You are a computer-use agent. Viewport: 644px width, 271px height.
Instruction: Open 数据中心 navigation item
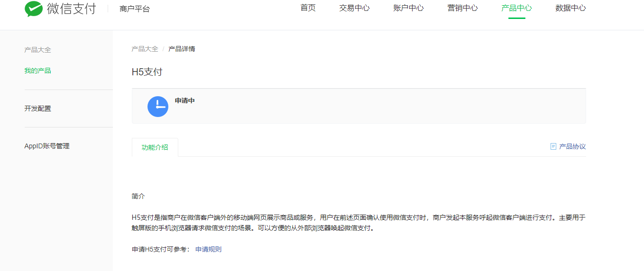pos(570,8)
